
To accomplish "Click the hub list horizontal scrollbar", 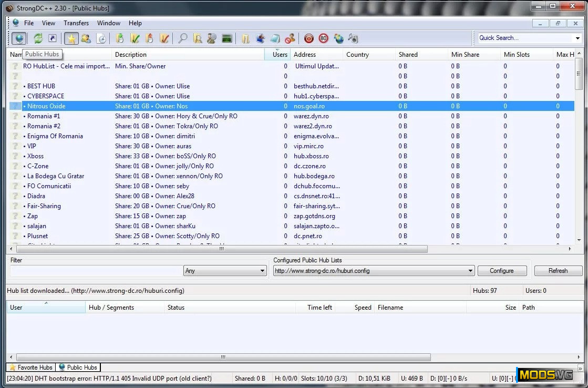I will pos(221,249).
